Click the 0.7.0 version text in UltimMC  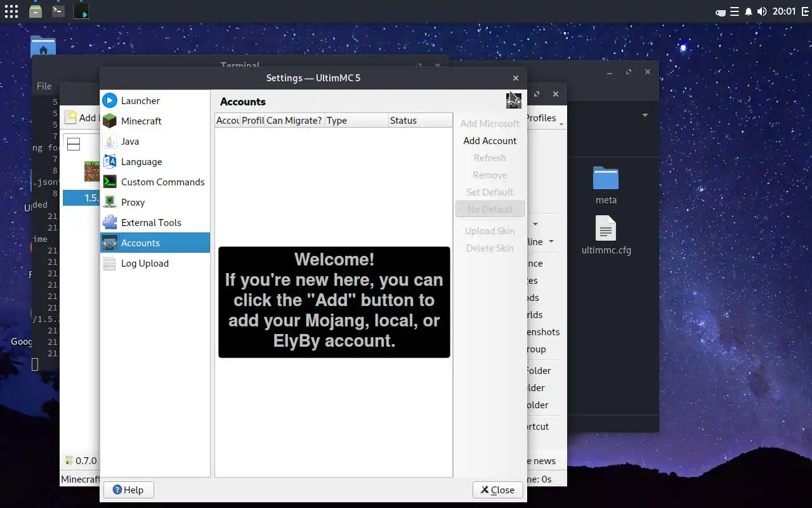coord(86,461)
